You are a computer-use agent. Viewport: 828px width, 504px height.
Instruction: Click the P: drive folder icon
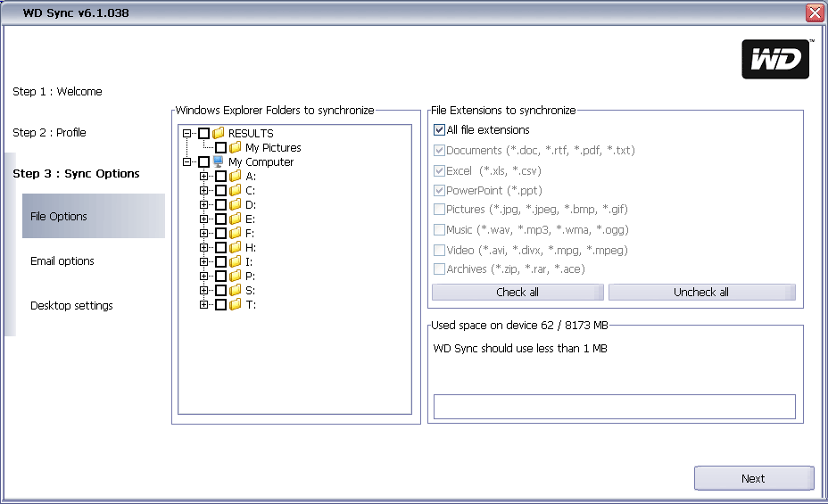[235, 275]
